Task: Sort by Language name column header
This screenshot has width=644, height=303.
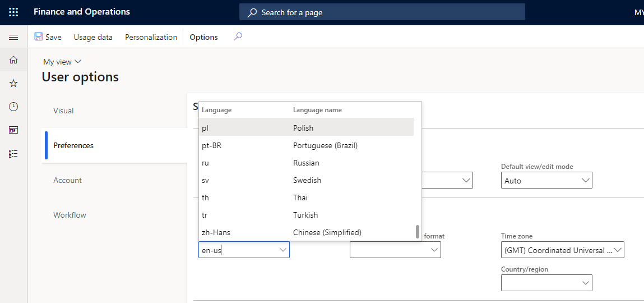Action: (317, 110)
